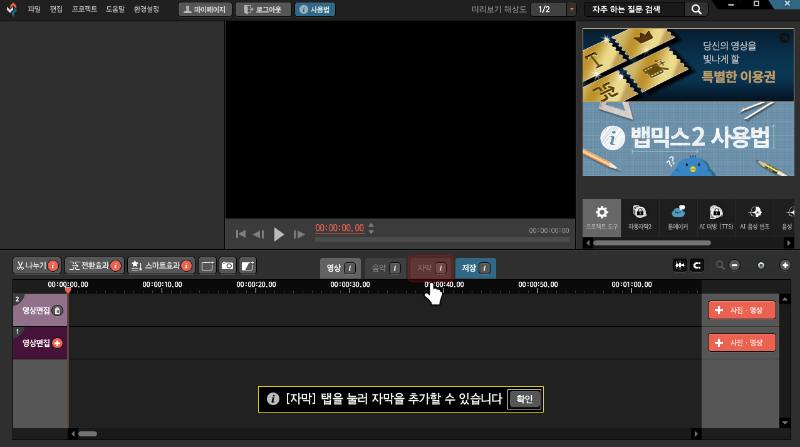
Task: Click the add overlay image icon
Action: pyautogui.click(x=247, y=266)
